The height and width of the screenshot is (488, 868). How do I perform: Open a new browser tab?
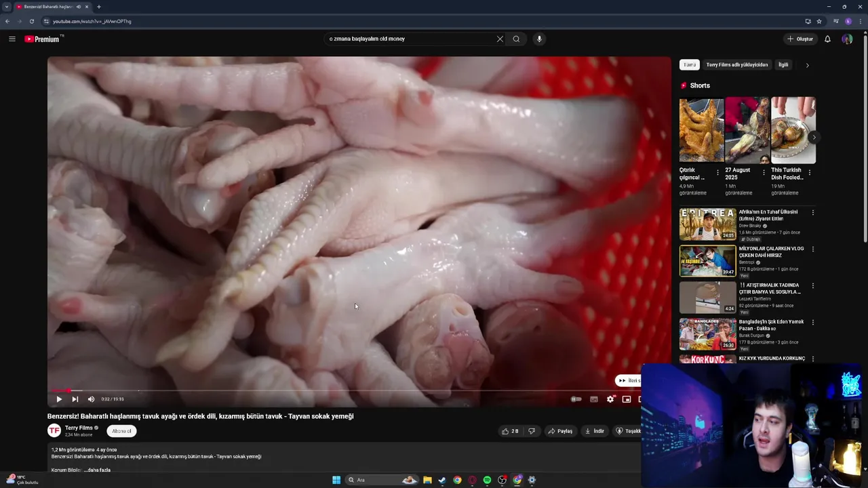tap(98, 7)
